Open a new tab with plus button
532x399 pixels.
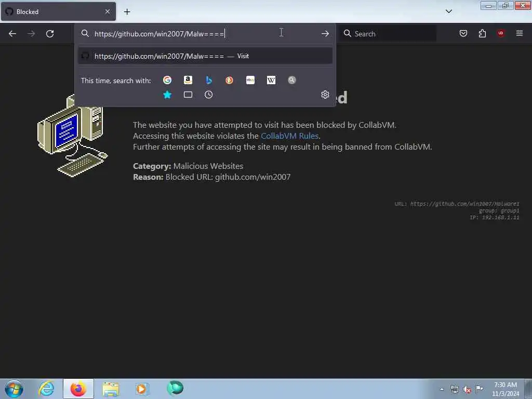tap(127, 12)
